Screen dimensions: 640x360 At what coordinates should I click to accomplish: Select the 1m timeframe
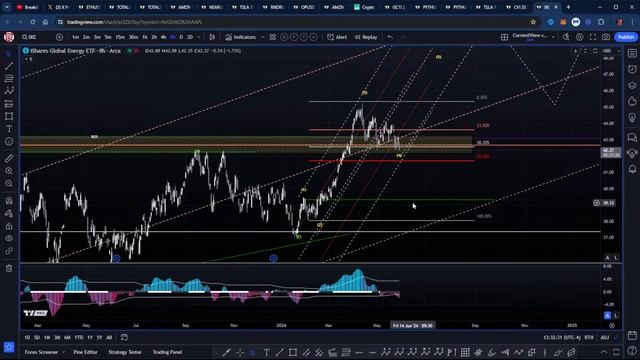click(x=76, y=37)
